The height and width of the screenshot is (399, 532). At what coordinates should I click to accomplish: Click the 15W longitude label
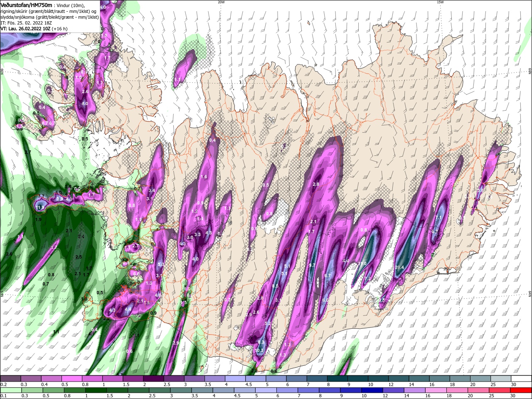pyautogui.click(x=440, y=2)
